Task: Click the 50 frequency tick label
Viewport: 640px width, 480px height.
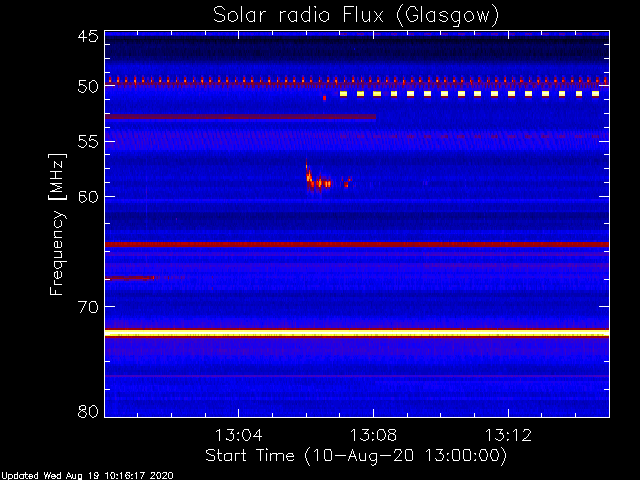Action: point(88,87)
